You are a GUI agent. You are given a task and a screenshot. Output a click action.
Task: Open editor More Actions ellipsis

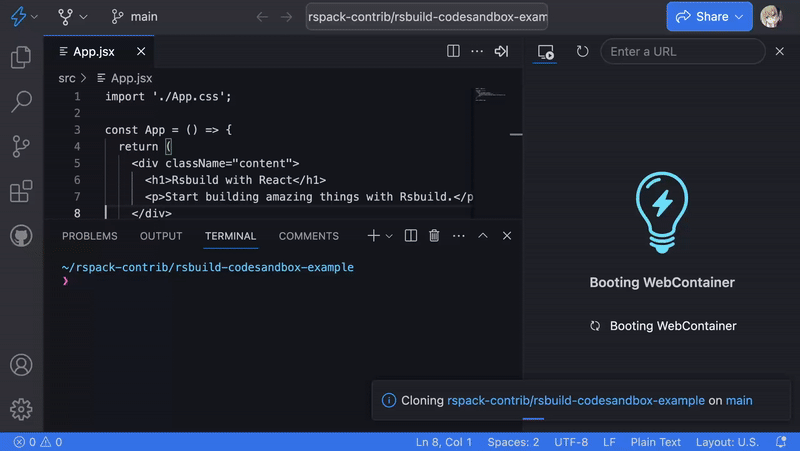pos(477,51)
